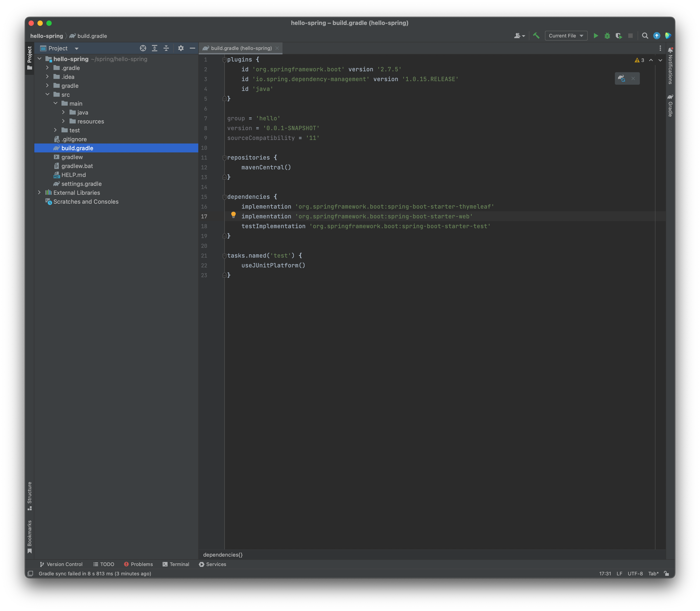700x611 pixels.
Task: Jump to next highlighted problem arrow
Action: [660, 60]
